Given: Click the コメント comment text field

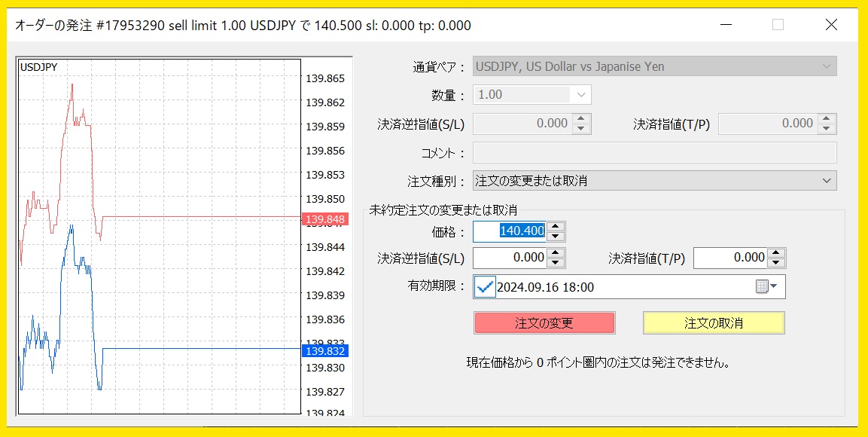Looking at the screenshot, I should [653, 153].
